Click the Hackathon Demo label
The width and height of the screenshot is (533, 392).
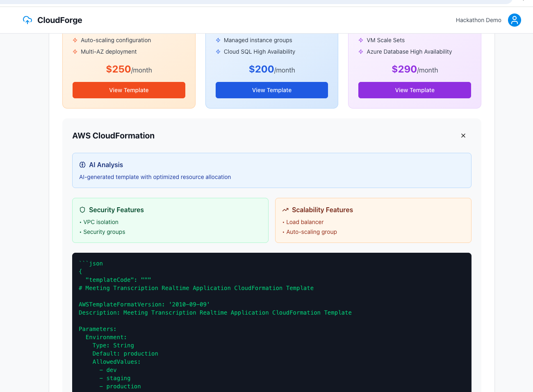coord(478,20)
